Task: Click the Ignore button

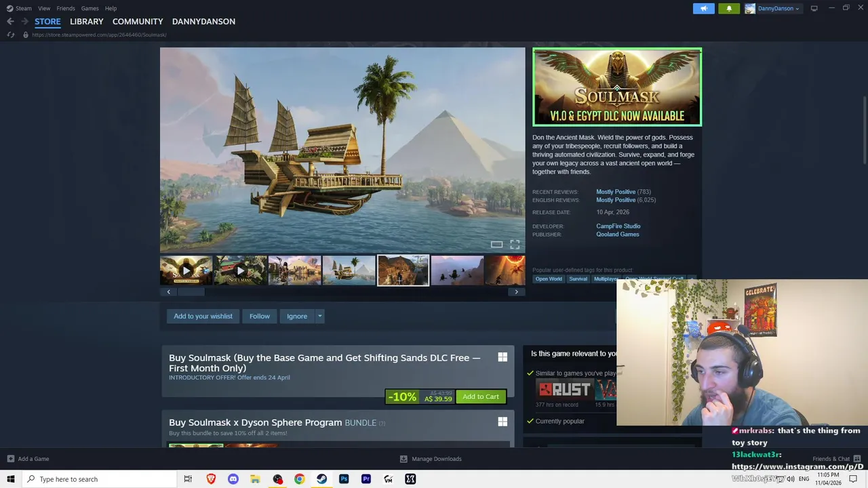Action: pyautogui.click(x=297, y=316)
